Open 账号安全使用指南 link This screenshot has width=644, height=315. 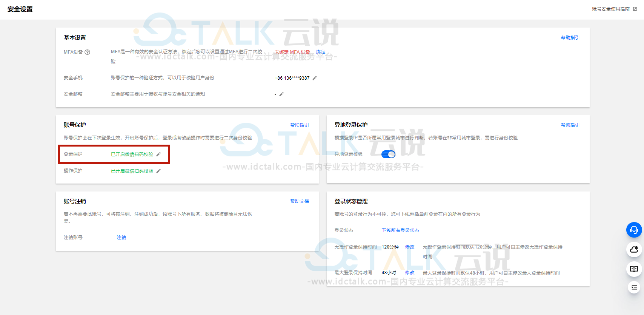[611, 9]
